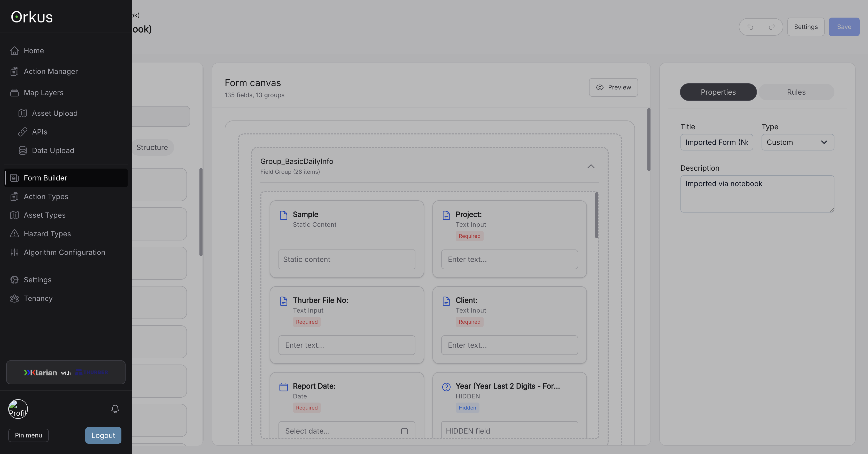Open Action Manager in the sidebar
The width and height of the screenshot is (868, 454).
tap(51, 72)
